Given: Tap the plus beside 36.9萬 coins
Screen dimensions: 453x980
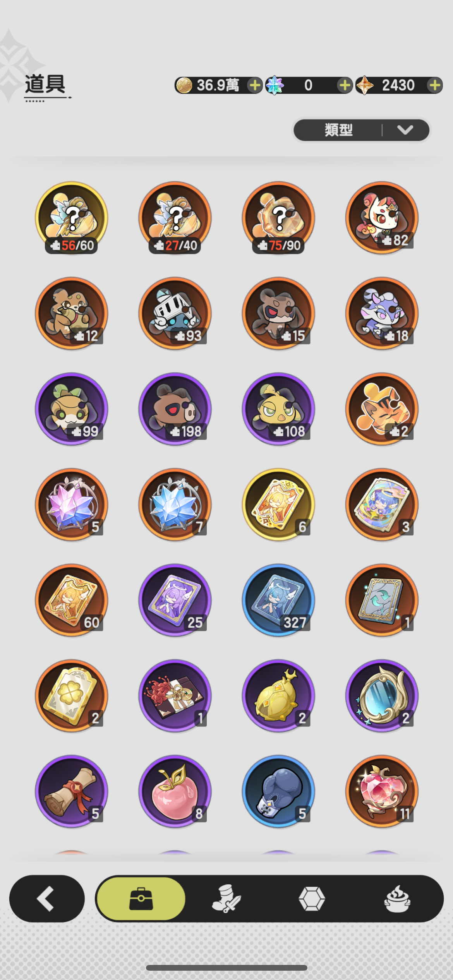Looking at the screenshot, I should point(255,85).
